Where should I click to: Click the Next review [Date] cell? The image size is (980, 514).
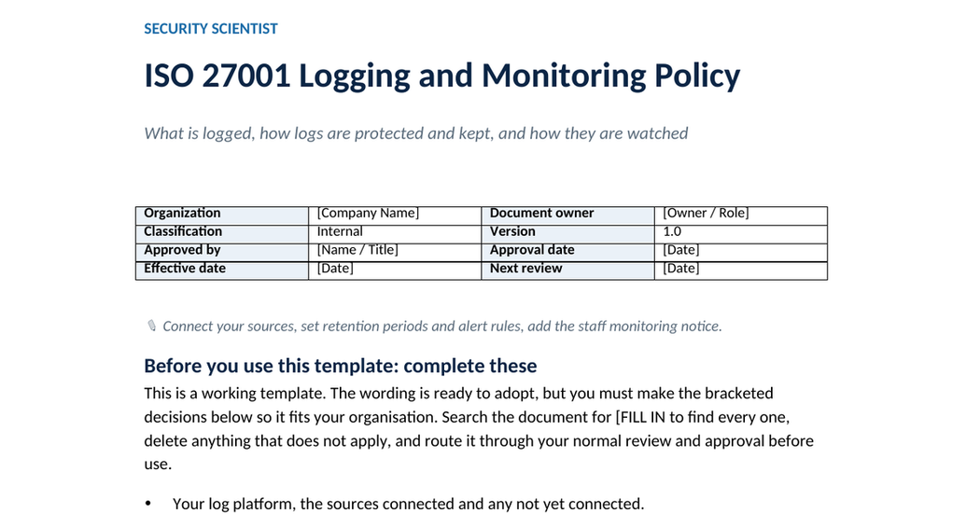click(741, 269)
